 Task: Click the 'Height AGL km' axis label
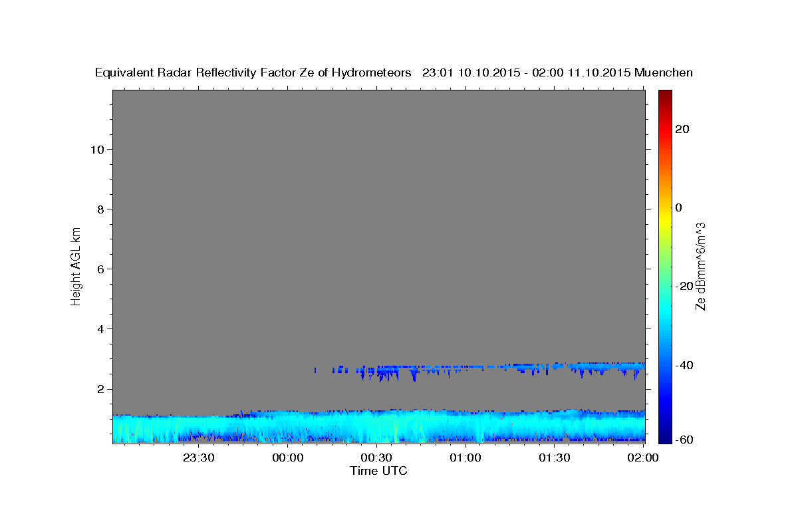[76, 267]
